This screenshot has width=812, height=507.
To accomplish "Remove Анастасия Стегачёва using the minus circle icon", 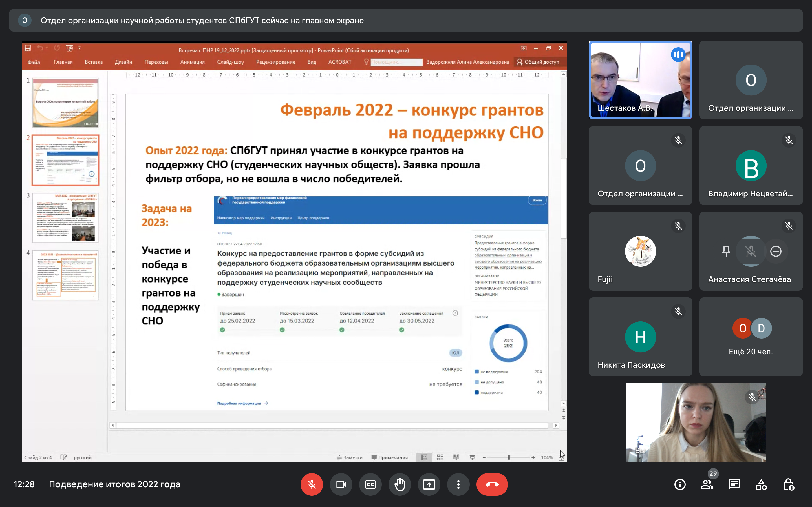I will tap(776, 251).
